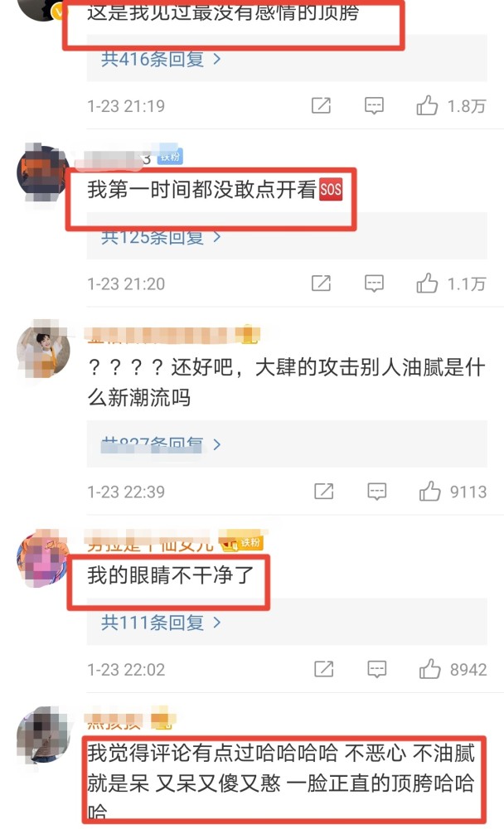The width and height of the screenshot is (504, 829).
Task: Reply to the comment posted at 1-23 21:19
Action: coord(374,106)
